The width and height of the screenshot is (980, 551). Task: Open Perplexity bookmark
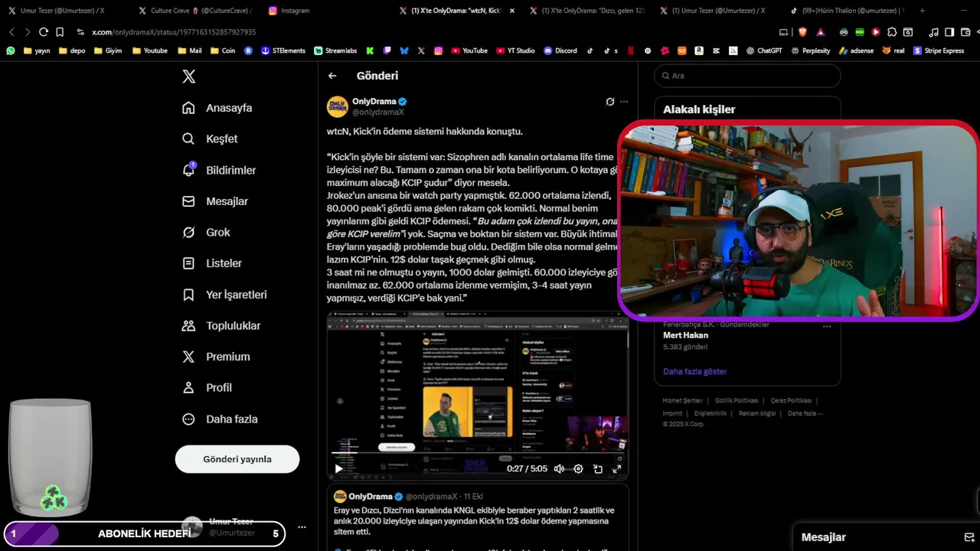pyautogui.click(x=810, y=51)
